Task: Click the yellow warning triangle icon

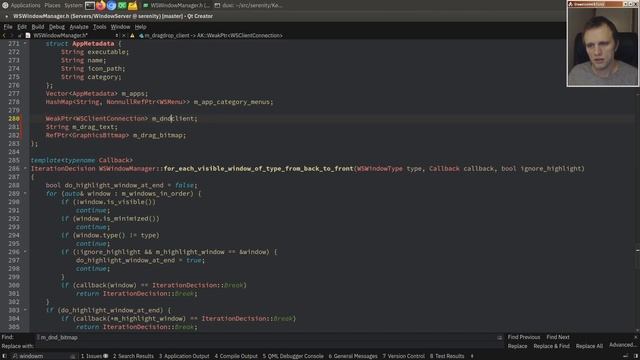Action: point(132,36)
